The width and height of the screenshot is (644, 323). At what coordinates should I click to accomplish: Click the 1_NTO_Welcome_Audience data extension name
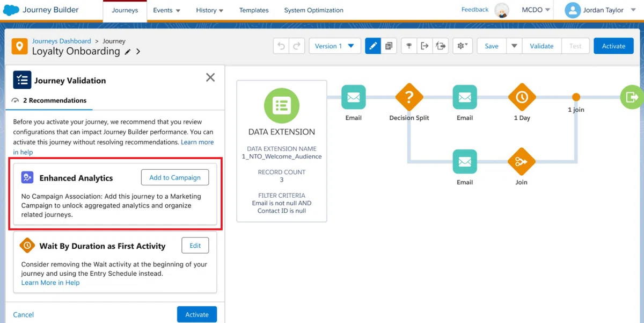pyautogui.click(x=282, y=156)
